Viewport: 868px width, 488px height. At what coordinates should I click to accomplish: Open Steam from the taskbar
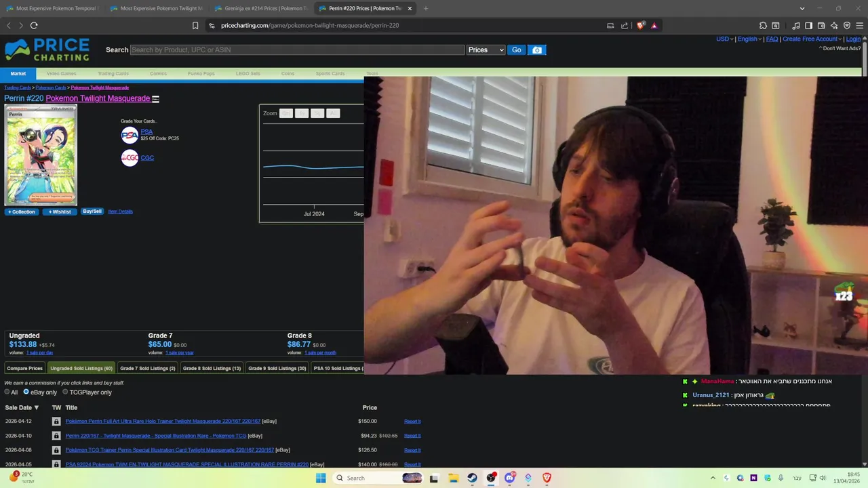point(472,478)
